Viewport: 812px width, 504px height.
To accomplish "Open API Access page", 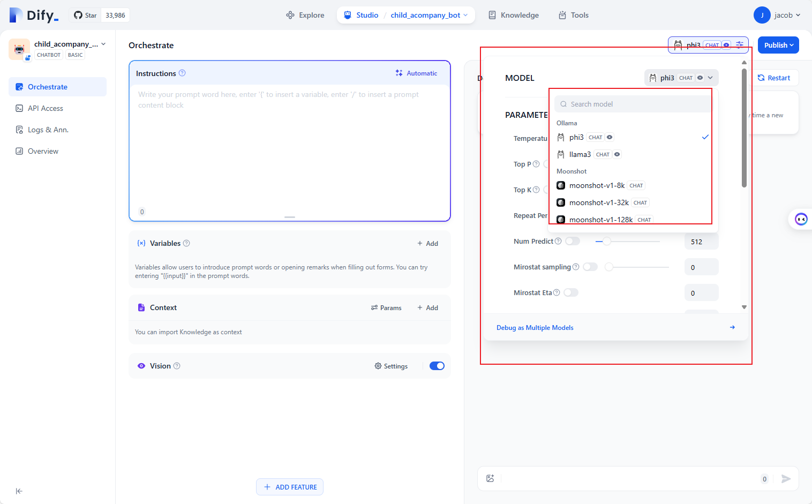I will [x=57, y=108].
